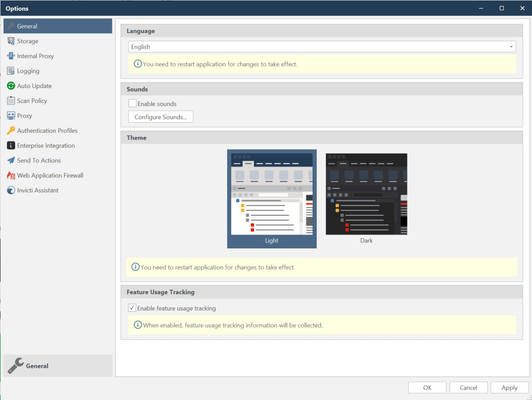532x400 pixels.
Task: Click the Auto Update settings icon
Action: [x=10, y=85]
